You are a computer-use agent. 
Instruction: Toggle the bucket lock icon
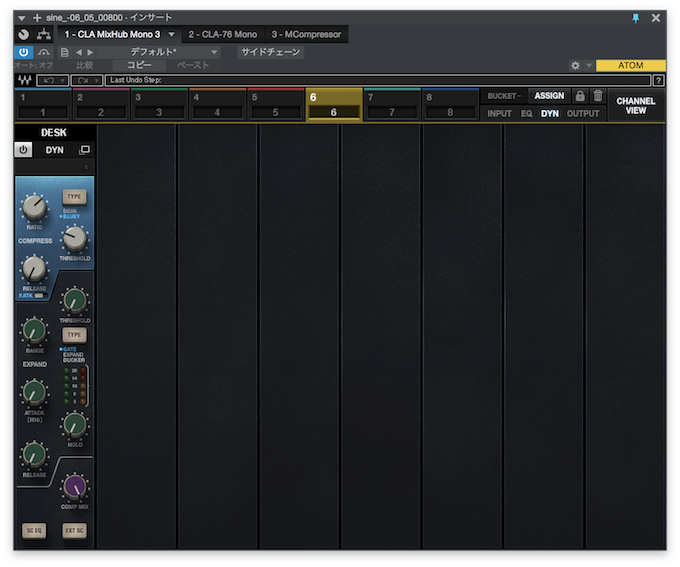(580, 96)
